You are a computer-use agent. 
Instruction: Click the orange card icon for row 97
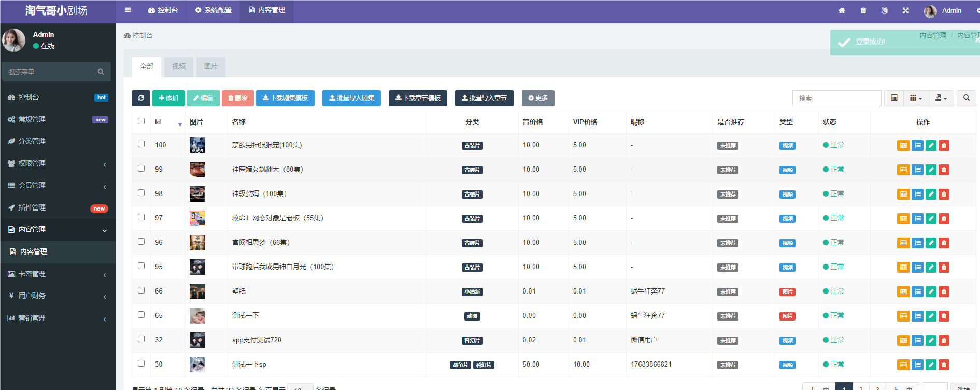(x=903, y=219)
